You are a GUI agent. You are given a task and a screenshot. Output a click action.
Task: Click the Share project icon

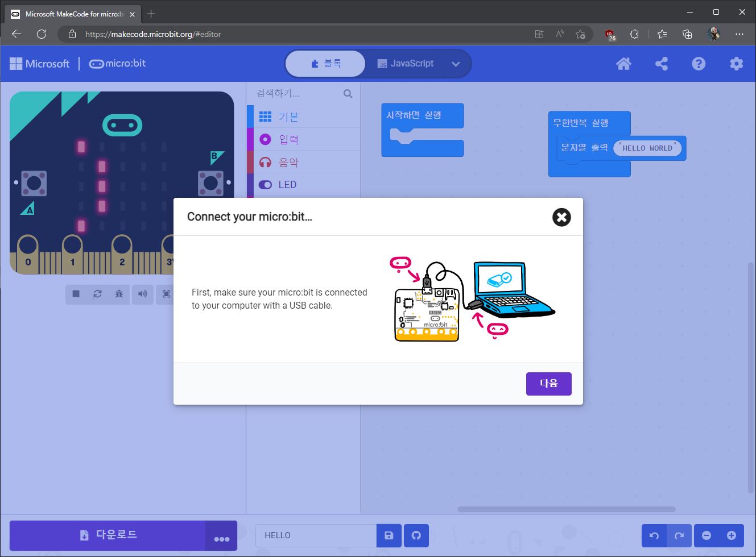click(x=661, y=64)
